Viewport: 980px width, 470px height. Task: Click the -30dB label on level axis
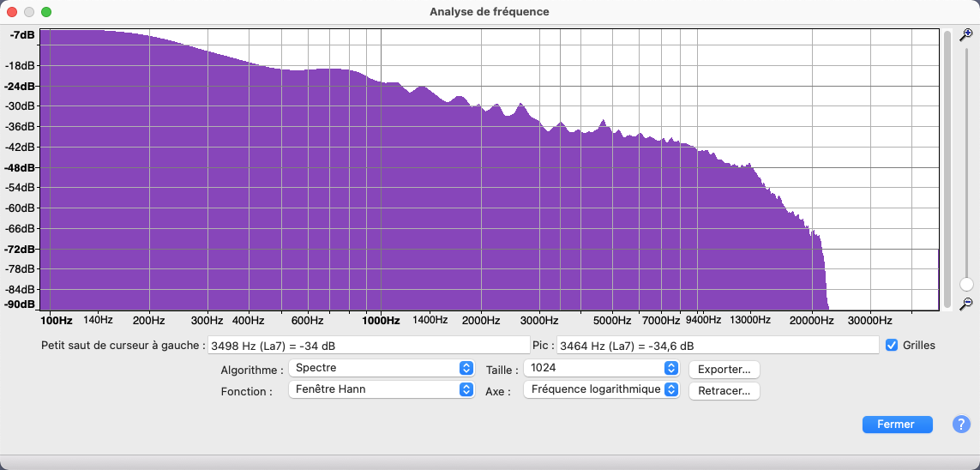tap(20, 106)
